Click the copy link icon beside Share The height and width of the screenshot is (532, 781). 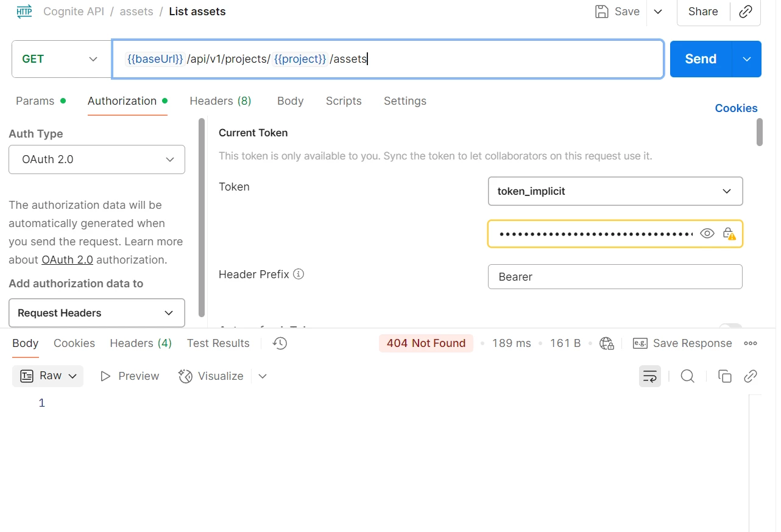tap(745, 12)
